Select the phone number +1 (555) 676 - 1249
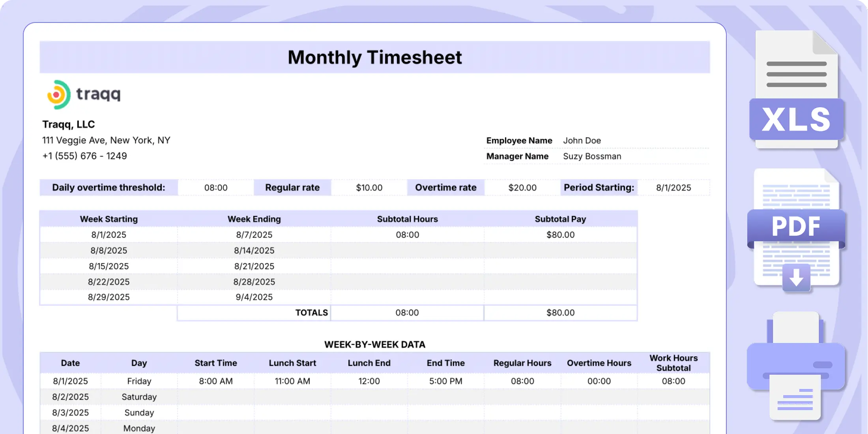 [x=85, y=156]
